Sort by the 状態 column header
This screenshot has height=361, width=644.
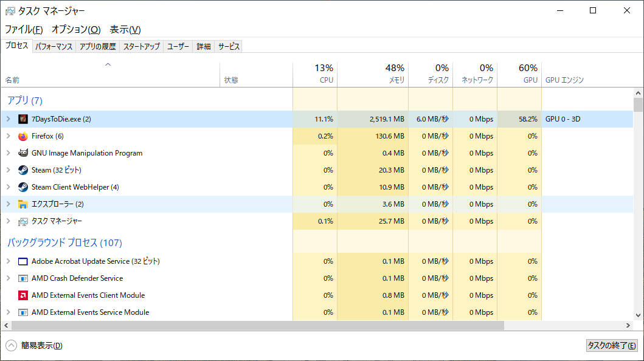pos(256,75)
